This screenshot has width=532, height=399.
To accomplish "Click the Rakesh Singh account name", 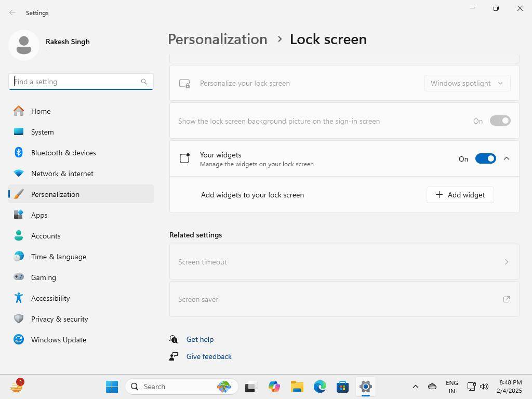I will click(68, 42).
